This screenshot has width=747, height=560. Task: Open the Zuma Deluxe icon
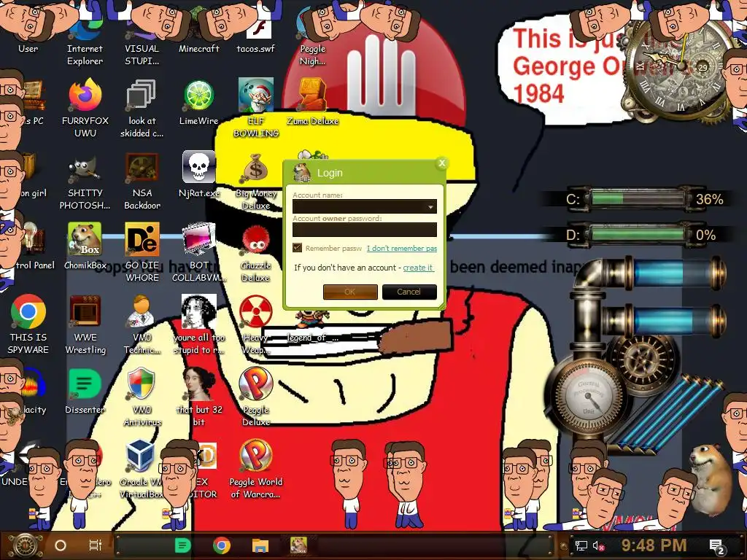312,96
